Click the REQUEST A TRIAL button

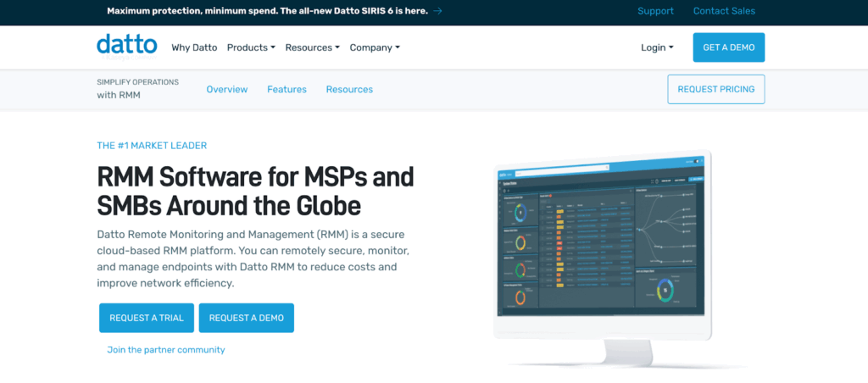(147, 318)
